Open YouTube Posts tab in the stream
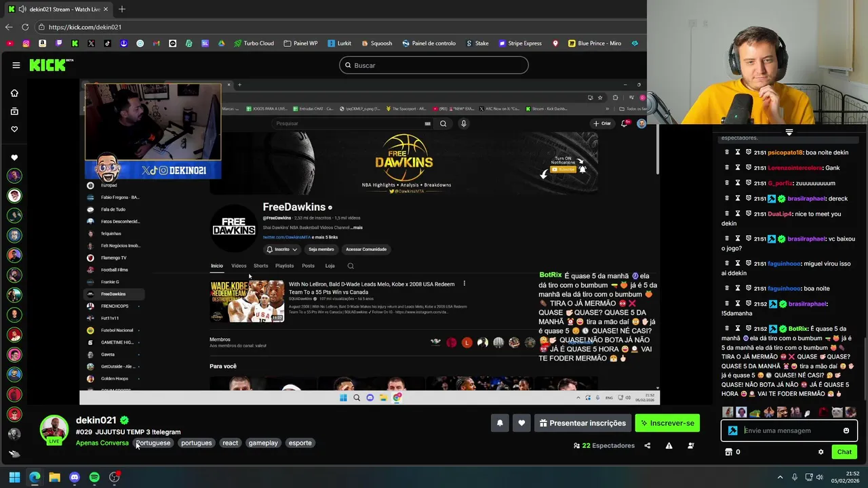This screenshot has width=868, height=488. pos(308,266)
